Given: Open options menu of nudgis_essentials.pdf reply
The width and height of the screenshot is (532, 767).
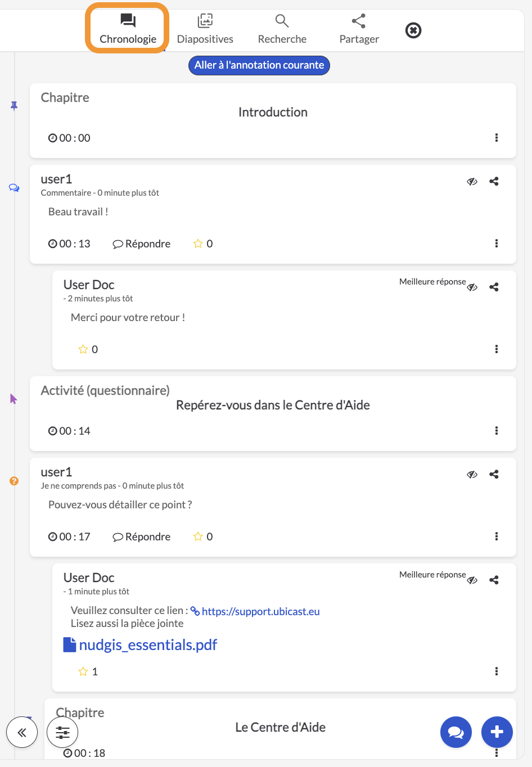Looking at the screenshot, I should (x=497, y=671).
